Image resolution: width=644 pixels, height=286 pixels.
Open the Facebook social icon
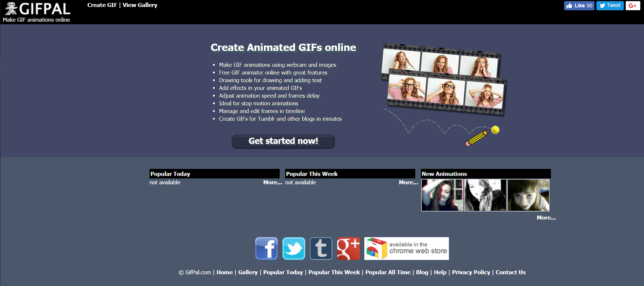tap(266, 249)
